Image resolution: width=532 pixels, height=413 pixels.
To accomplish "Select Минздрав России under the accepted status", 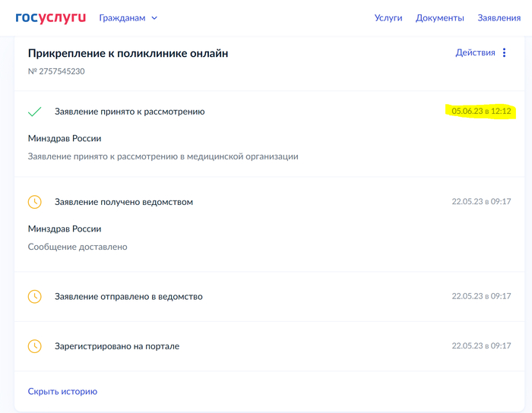I will (x=65, y=138).
